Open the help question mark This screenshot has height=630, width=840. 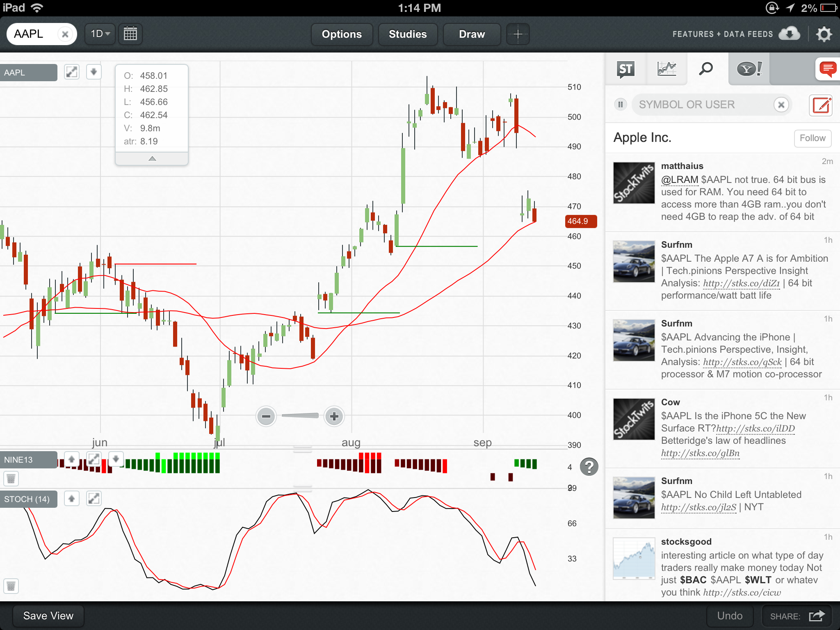[x=589, y=467]
